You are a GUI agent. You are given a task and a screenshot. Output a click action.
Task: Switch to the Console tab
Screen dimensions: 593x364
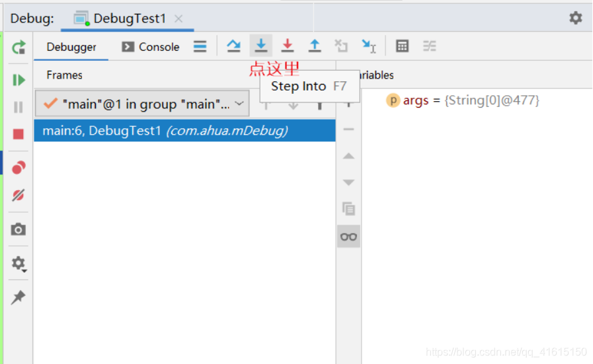[150, 47]
